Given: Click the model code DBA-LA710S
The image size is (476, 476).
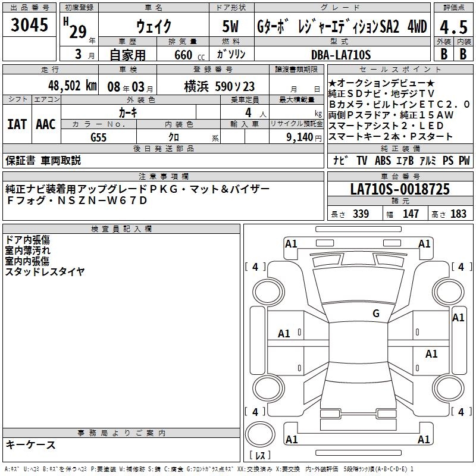Looking at the screenshot, I should [x=341, y=55].
